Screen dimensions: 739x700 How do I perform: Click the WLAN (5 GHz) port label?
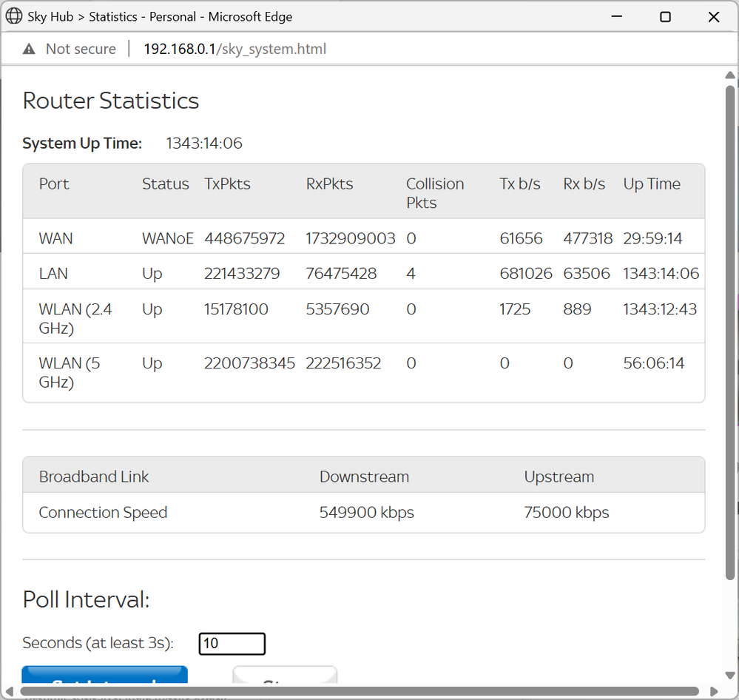point(61,373)
